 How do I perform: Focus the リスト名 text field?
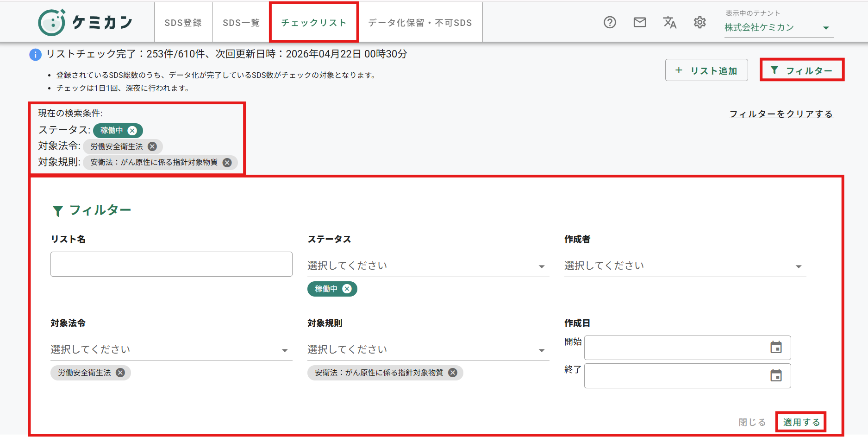pyautogui.click(x=171, y=264)
